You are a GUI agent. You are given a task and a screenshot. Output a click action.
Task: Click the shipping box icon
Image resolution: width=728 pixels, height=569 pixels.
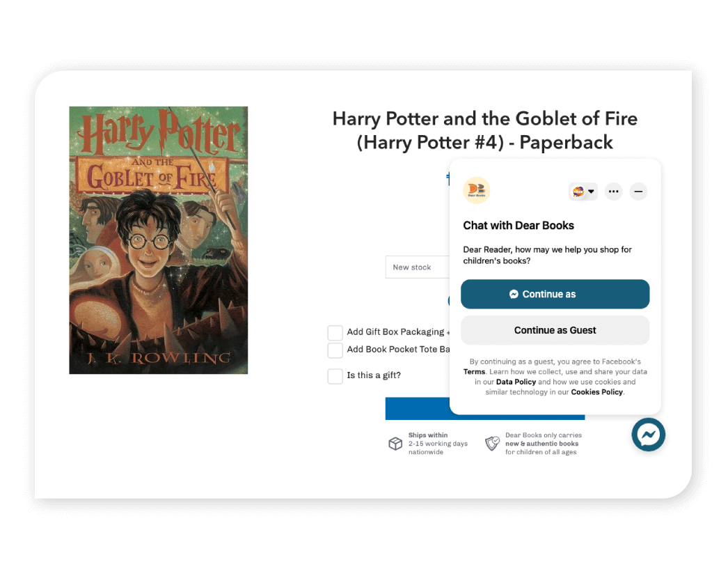pyautogui.click(x=395, y=444)
